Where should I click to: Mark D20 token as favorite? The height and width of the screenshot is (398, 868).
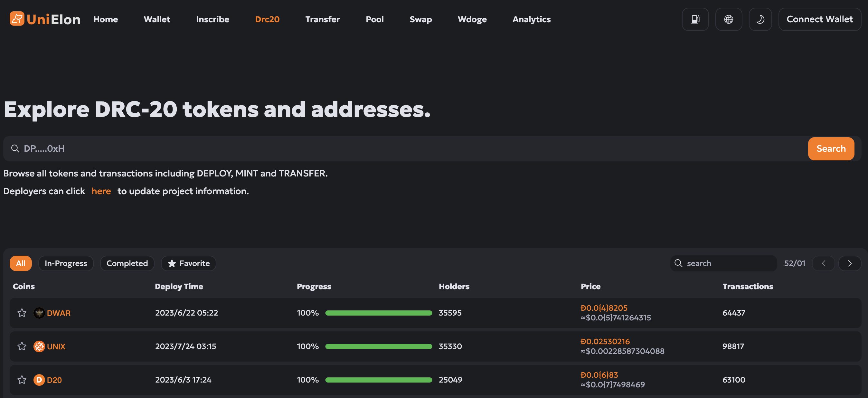(22, 380)
